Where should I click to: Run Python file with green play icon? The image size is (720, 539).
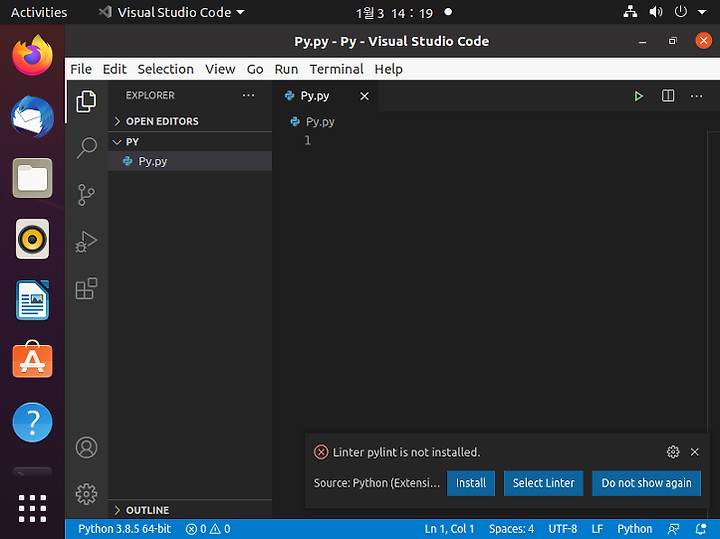[x=638, y=96]
